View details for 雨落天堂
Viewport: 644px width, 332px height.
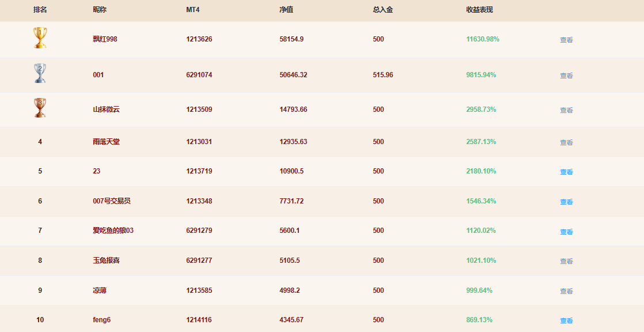pos(566,142)
